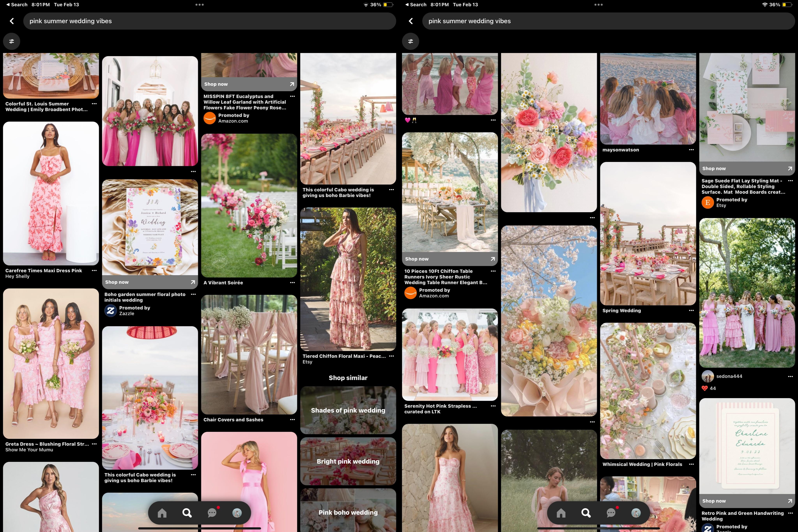Open Whimsical Wedding Pink Florals image
The image size is (798, 532).
648,391
